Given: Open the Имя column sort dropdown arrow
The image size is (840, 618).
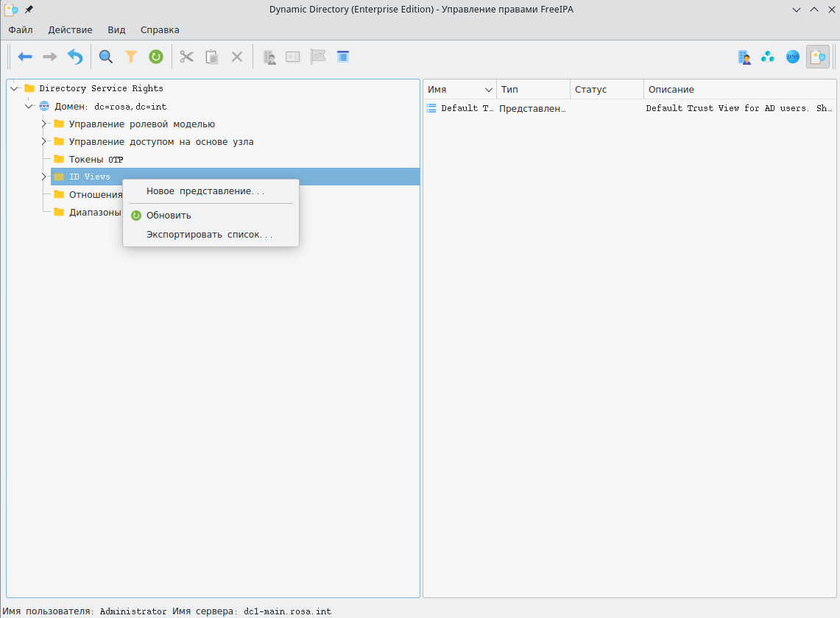Looking at the screenshot, I should pos(488,90).
